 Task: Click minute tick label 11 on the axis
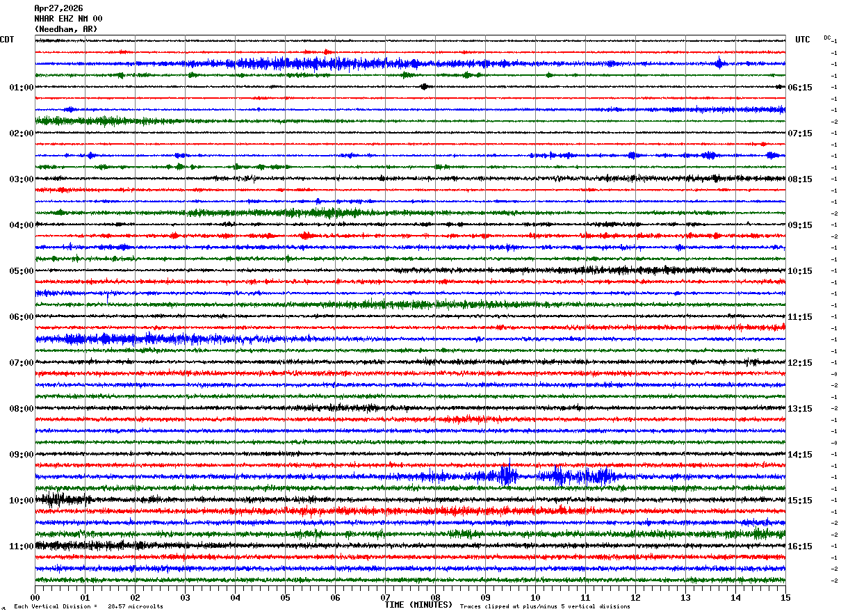pos(585,597)
